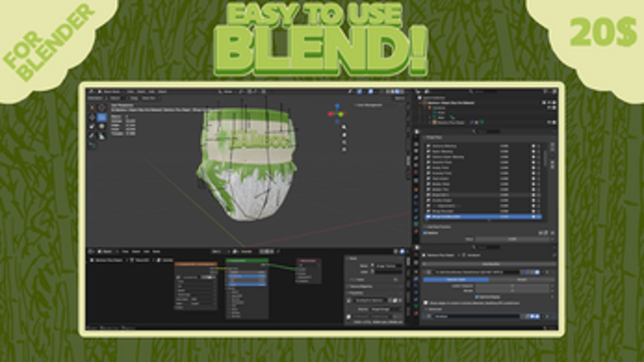This screenshot has width=644, height=362.
Task: Click the shape key list scrollbar
Action: (546, 158)
